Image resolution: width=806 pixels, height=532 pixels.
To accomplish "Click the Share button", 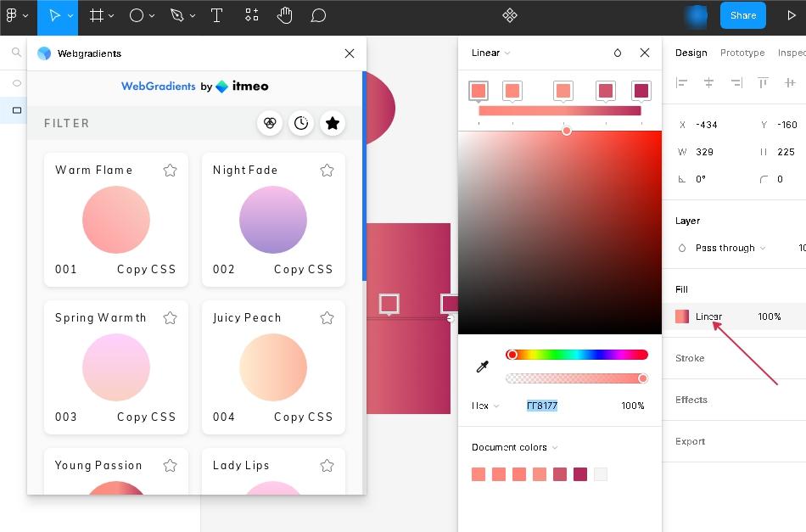I will 742,15.
